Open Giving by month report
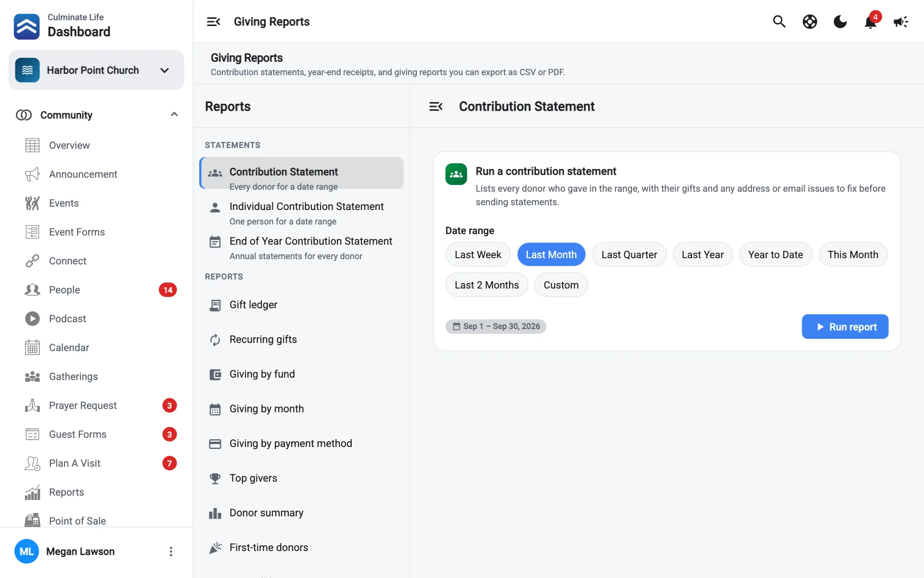The width and height of the screenshot is (924, 578). coord(301,409)
